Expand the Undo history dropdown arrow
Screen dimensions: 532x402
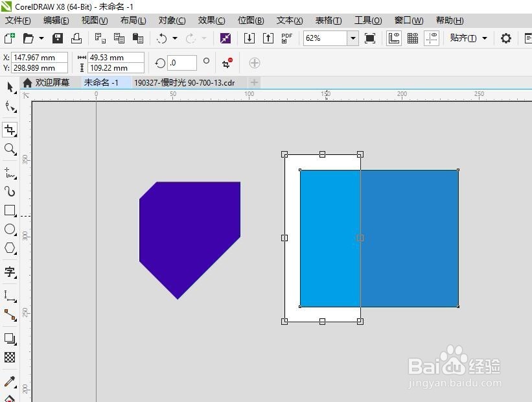[x=175, y=38]
